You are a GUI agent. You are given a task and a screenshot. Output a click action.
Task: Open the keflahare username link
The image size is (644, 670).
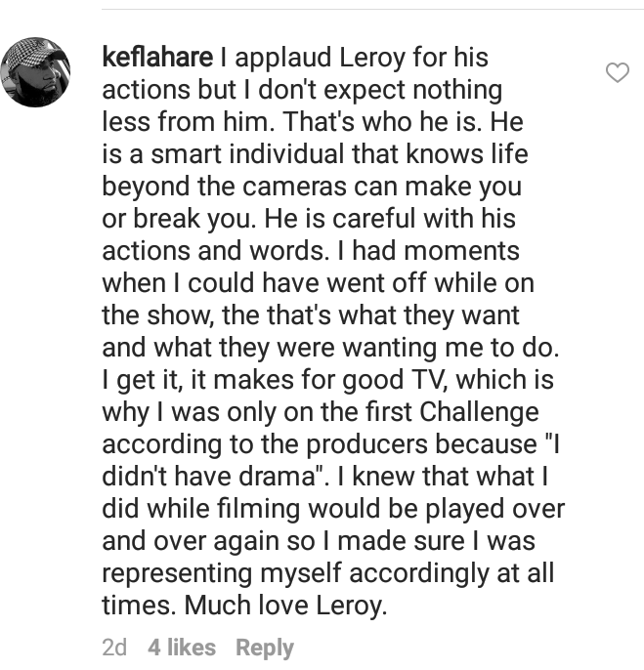[157, 58]
